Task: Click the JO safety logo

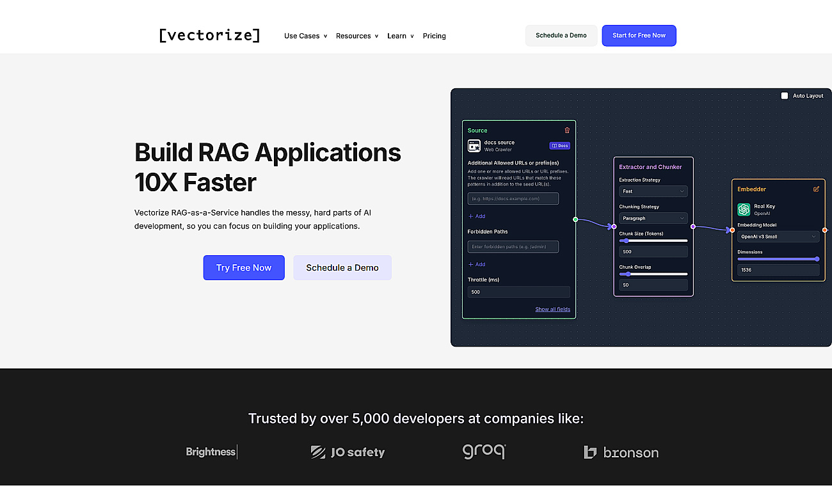Action: tap(348, 452)
